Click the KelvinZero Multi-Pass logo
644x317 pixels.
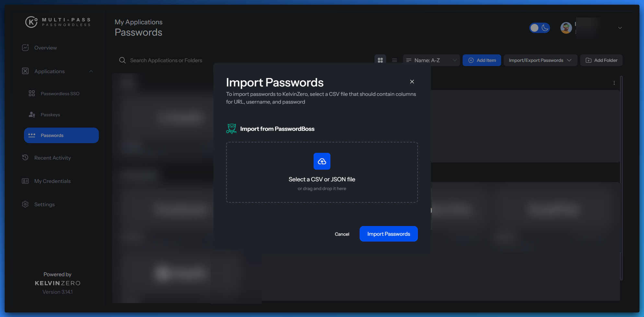58,22
